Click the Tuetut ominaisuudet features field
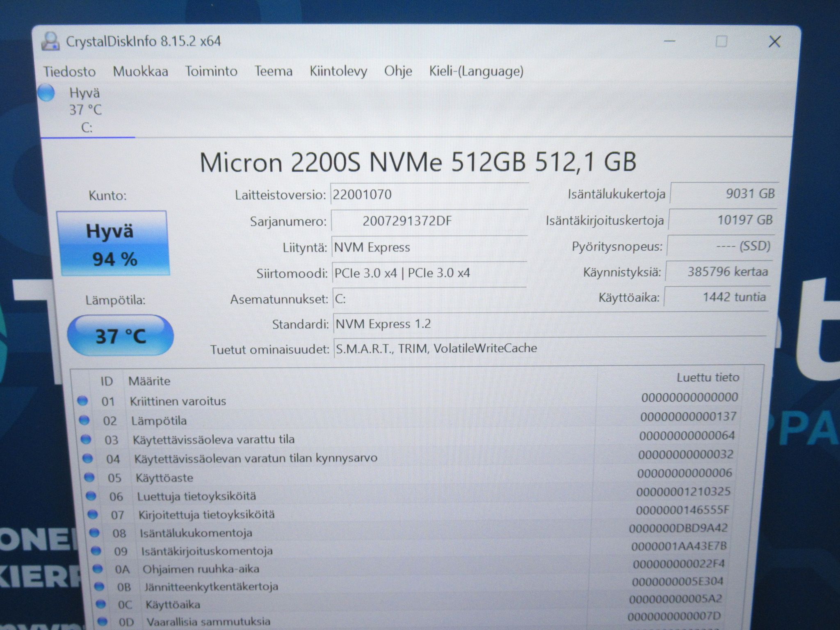The height and width of the screenshot is (630, 840). [x=550, y=348]
